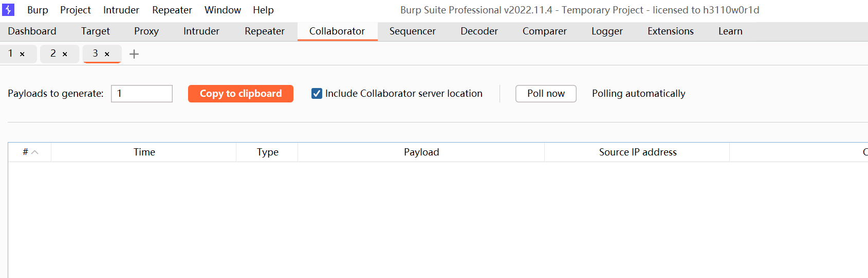Switch to the Comparer tab
The height and width of the screenshot is (278, 868).
545,31
